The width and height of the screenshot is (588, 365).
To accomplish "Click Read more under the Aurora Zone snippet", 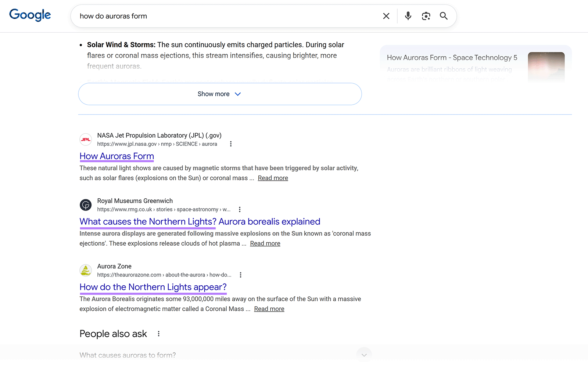I will 269,309.
